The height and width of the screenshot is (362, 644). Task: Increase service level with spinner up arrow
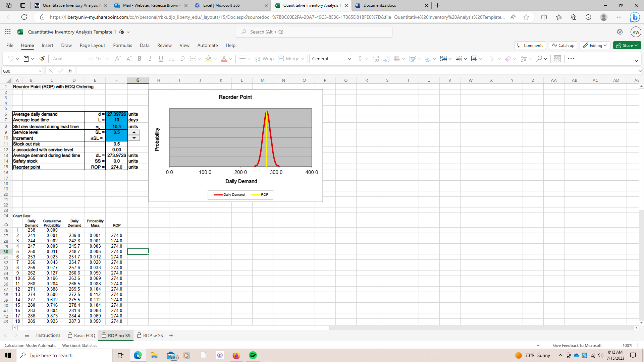tap(134, 132)
